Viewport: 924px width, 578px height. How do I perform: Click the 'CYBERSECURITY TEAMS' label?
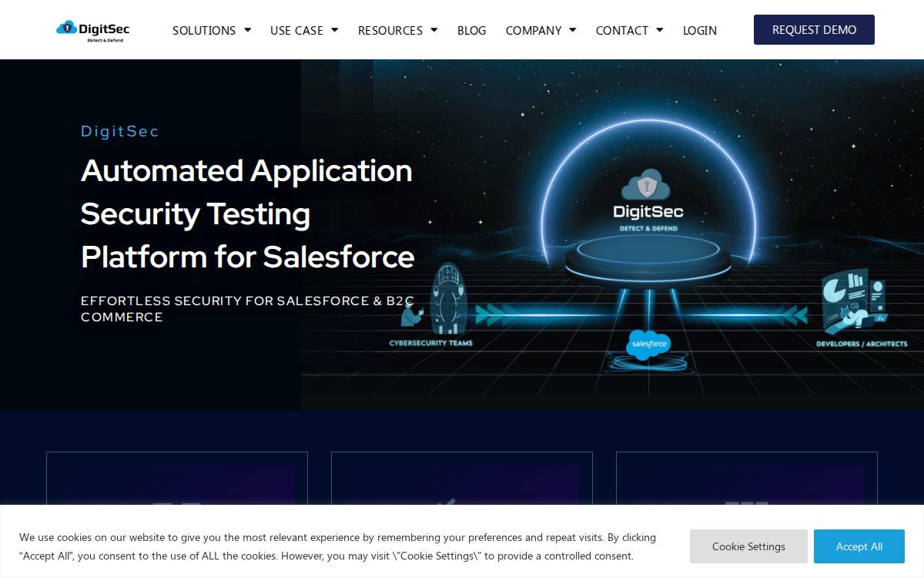pyautogui.click(x=430, y=343)
